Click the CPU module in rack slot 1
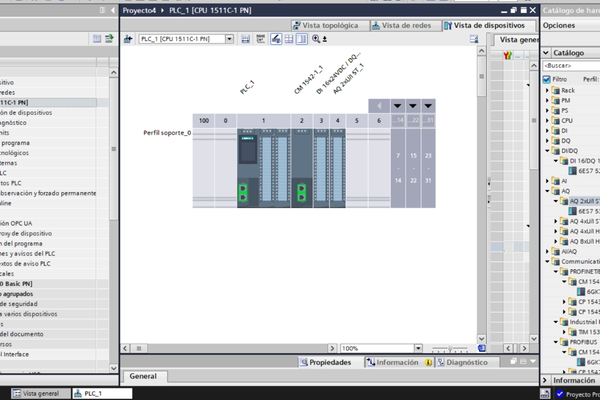This screenshot has width=600, height=400. 264,169
